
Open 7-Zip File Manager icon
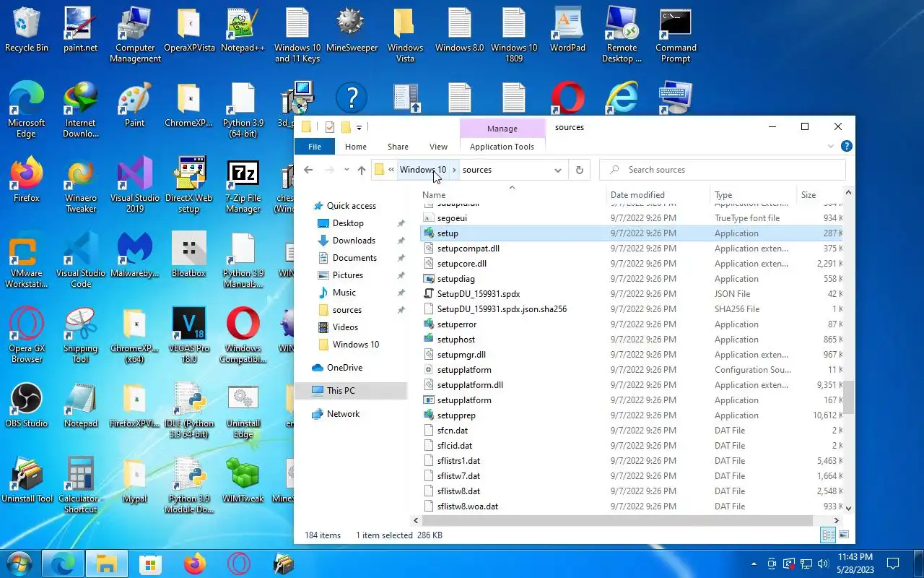pyautogui.click(x=243, y=186)
